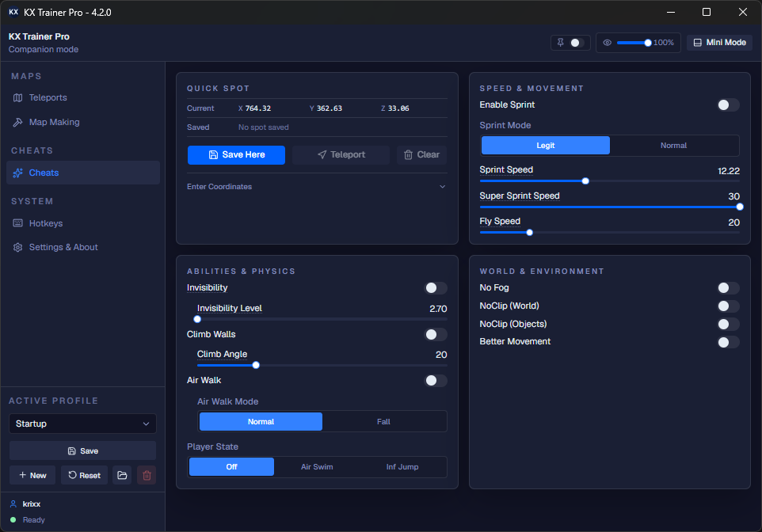Click the 100% opacity value
The height and width of the screenshot is (532, 762).
[663, 43]
